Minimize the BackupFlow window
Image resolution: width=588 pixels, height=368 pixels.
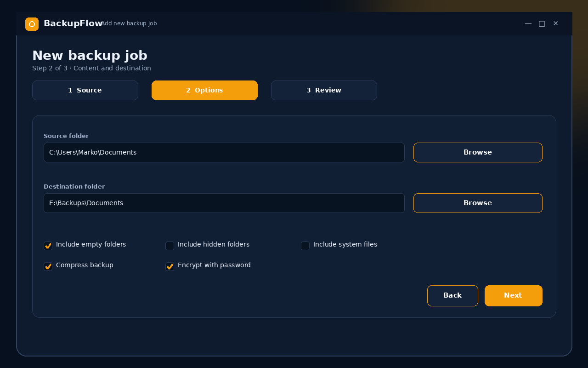click(x=528, y=23)
